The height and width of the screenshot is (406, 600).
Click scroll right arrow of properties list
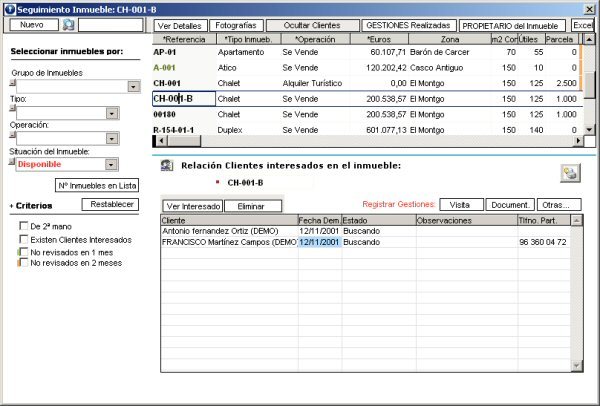(578, 141)
